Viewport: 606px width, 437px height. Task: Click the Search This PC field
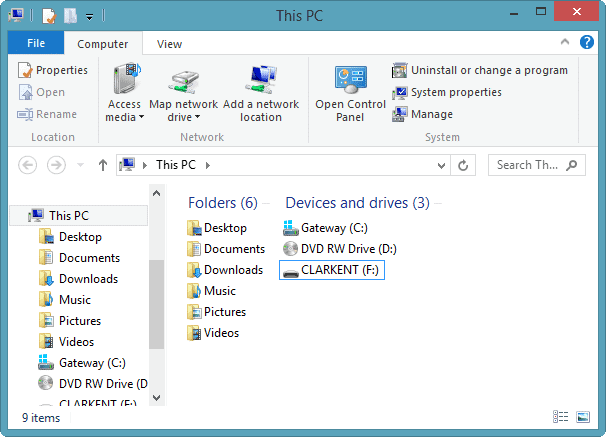coord(536,165)
